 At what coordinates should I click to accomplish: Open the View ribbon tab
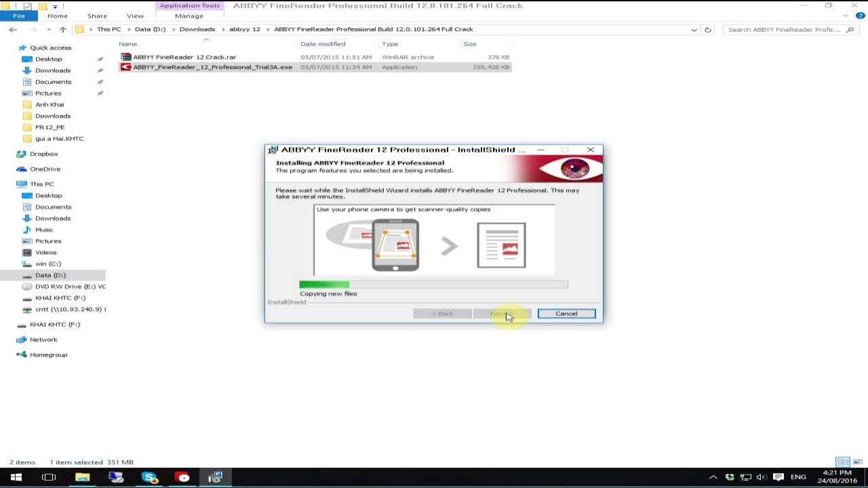click(135, 16)
